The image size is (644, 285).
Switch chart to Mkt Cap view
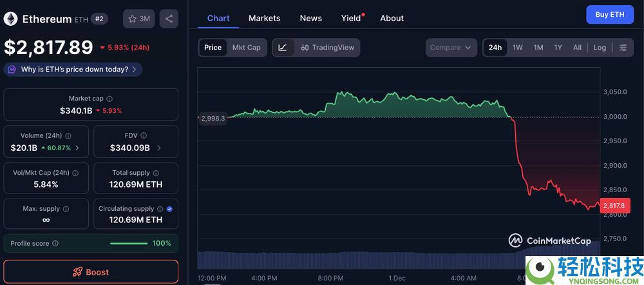247,48
